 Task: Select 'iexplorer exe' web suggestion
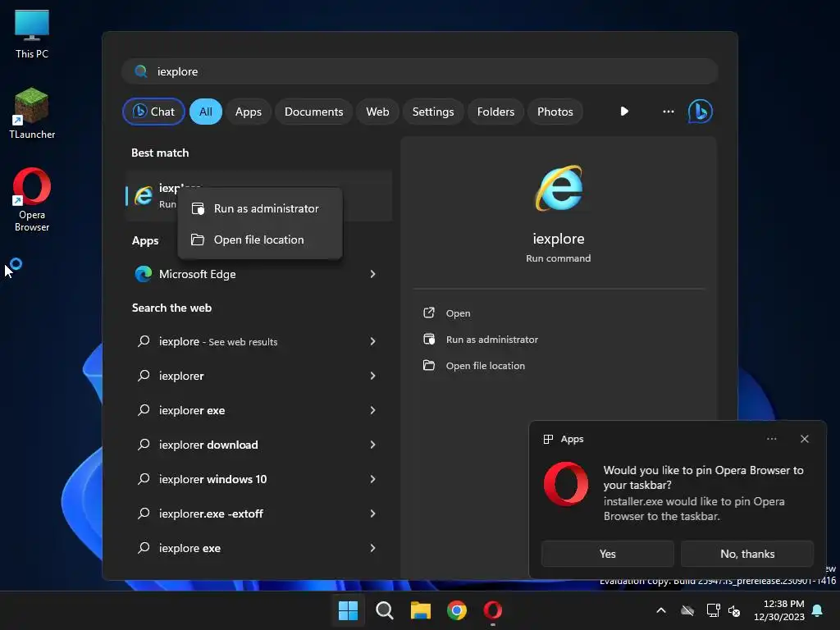click(x=258, y=410)
